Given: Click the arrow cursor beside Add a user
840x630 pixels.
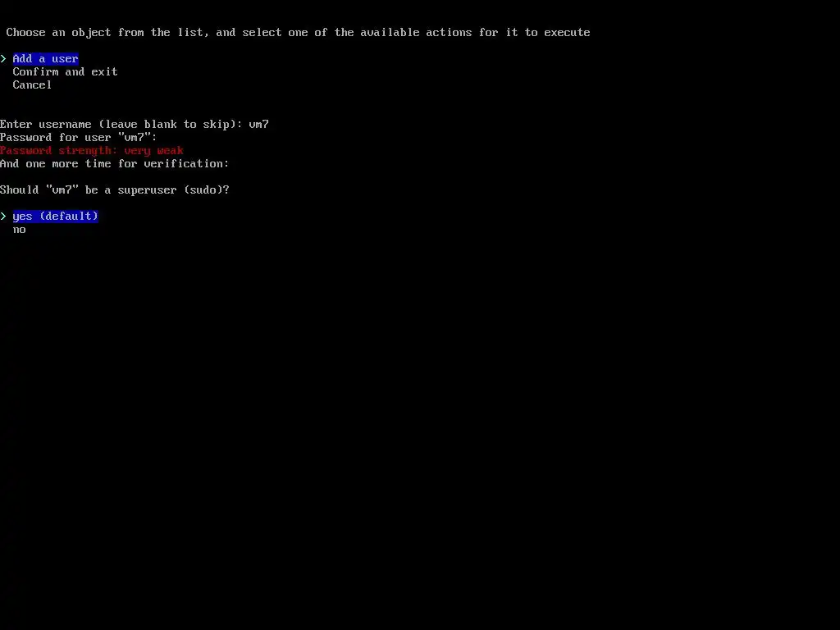Looking at the screenshot, I should (3, 58).
